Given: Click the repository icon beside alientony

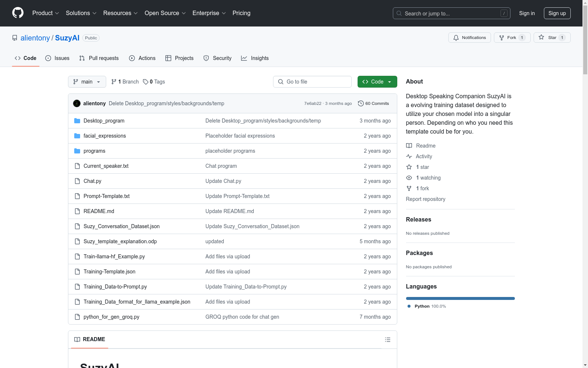Looking at the screenshot, I should click(x=15, y=38).
